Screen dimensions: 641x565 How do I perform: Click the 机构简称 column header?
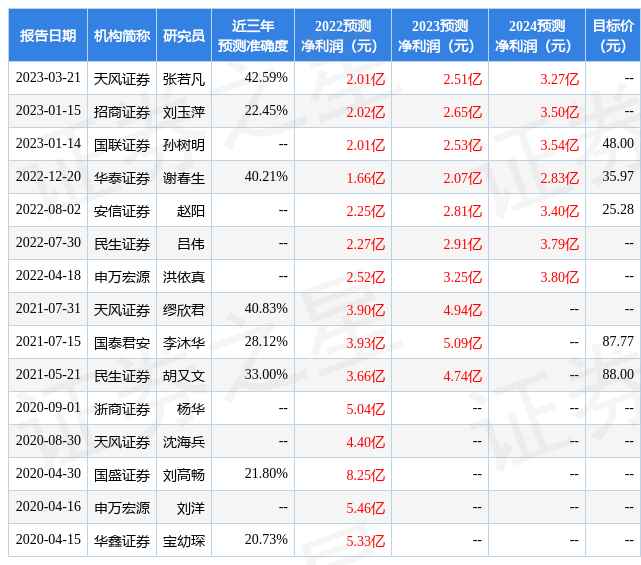(121, 35)
